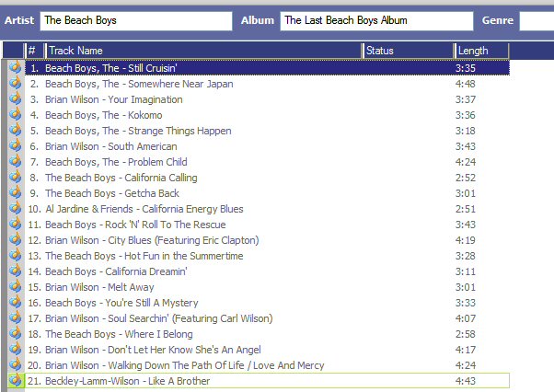Click in the Artist field
This screenshot has height=392, width=554.
tap(136, 20)
